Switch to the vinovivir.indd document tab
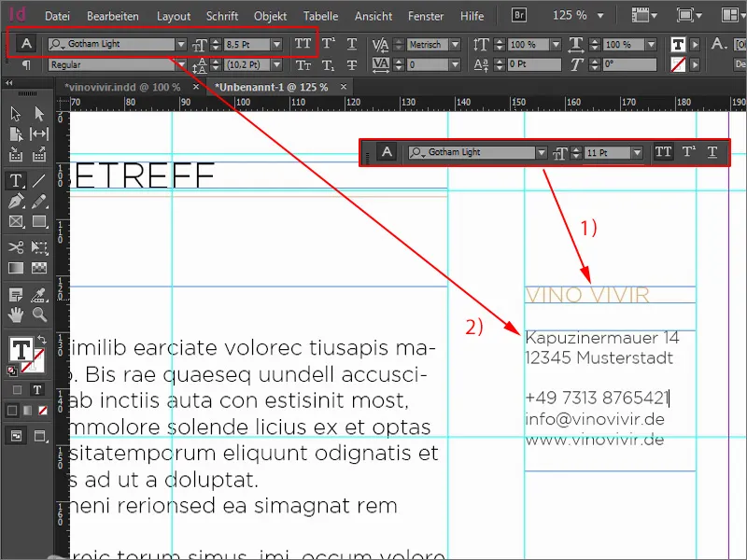The height and width of the screenshot is (560, 747). (x=122, y=87)
